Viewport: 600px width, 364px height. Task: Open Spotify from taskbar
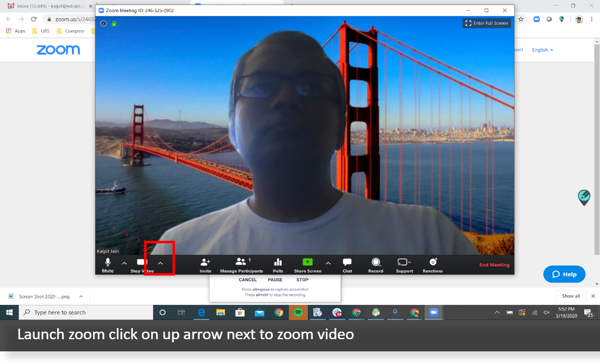coord(298,312)
